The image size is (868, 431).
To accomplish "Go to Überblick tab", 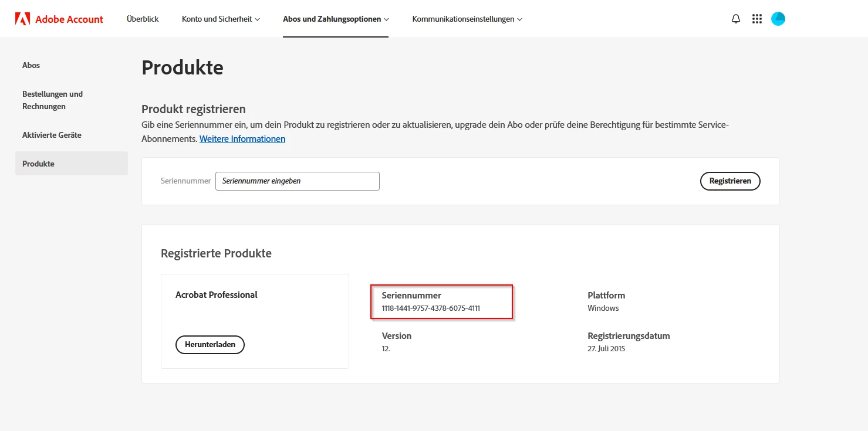I will coord(143,19).
